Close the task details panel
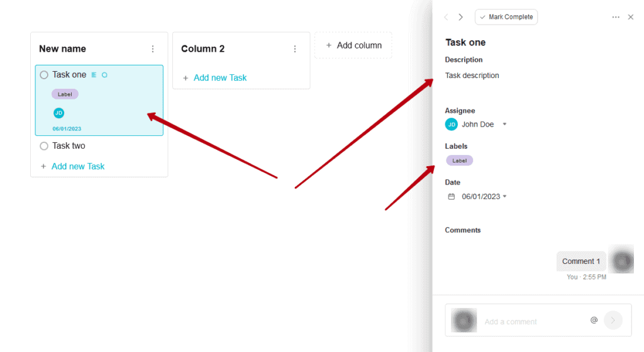The image size is (644, 352). [x=630, y=17]
